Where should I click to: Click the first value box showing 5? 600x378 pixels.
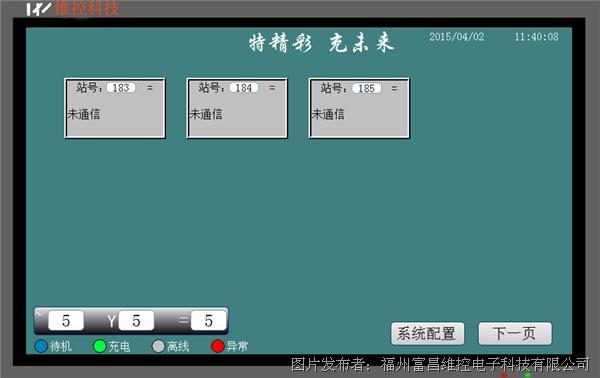click(x=66, y=321)
